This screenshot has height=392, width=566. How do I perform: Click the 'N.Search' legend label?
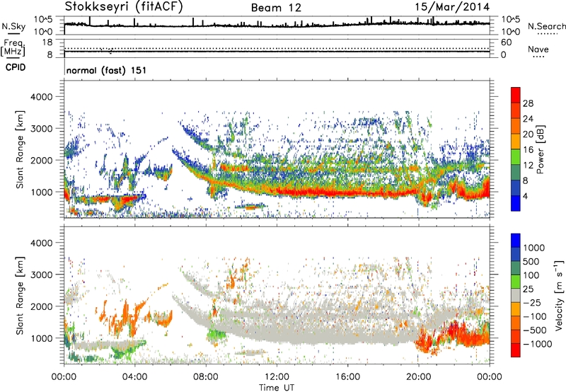pos(546,26)
